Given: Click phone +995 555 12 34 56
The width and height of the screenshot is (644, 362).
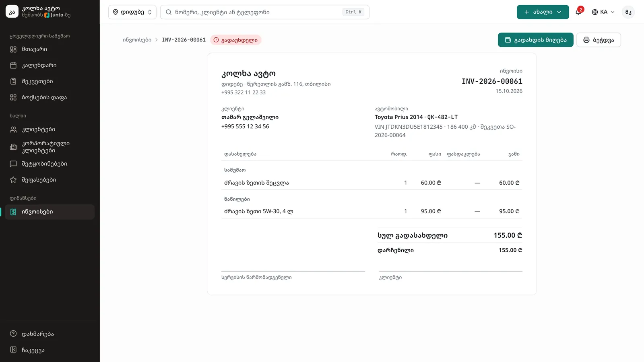Looking at the screenshot, I should (x=245, y=126).
